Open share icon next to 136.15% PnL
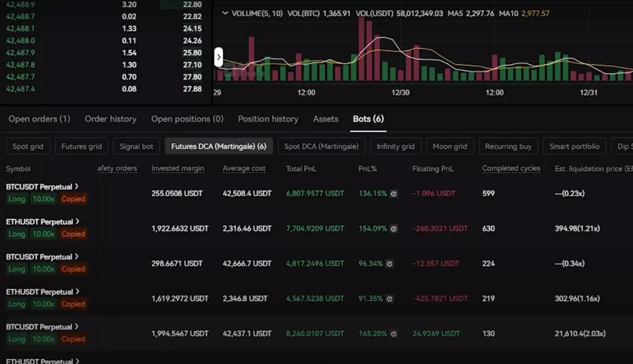Image resolution: width=633 pixels, height=364 pixels. [x=394, y=194]
